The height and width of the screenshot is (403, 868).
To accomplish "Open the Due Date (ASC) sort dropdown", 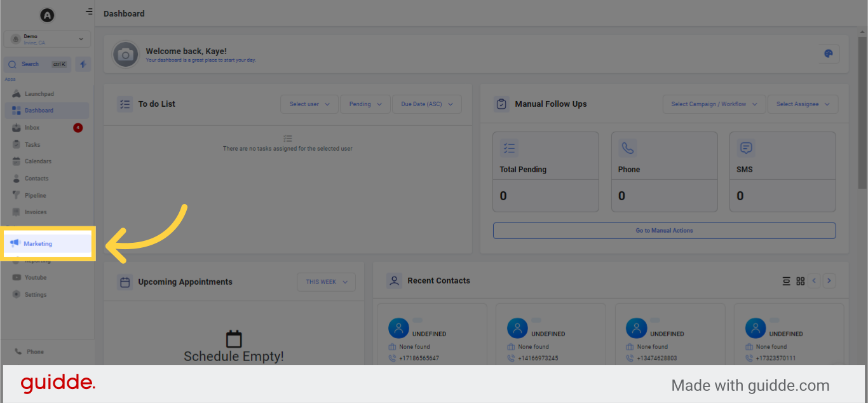I will tap(426, 104).
